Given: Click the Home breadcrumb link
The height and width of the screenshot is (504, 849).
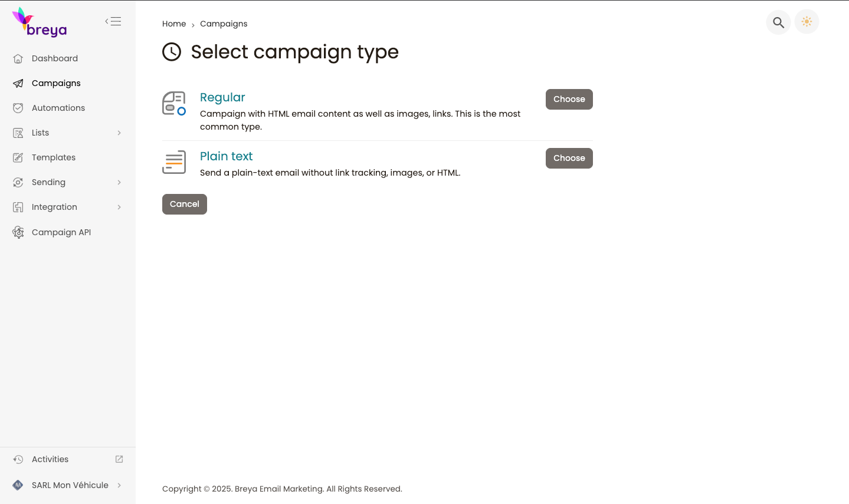Looking at the screenshot, I should click(174, 24).
